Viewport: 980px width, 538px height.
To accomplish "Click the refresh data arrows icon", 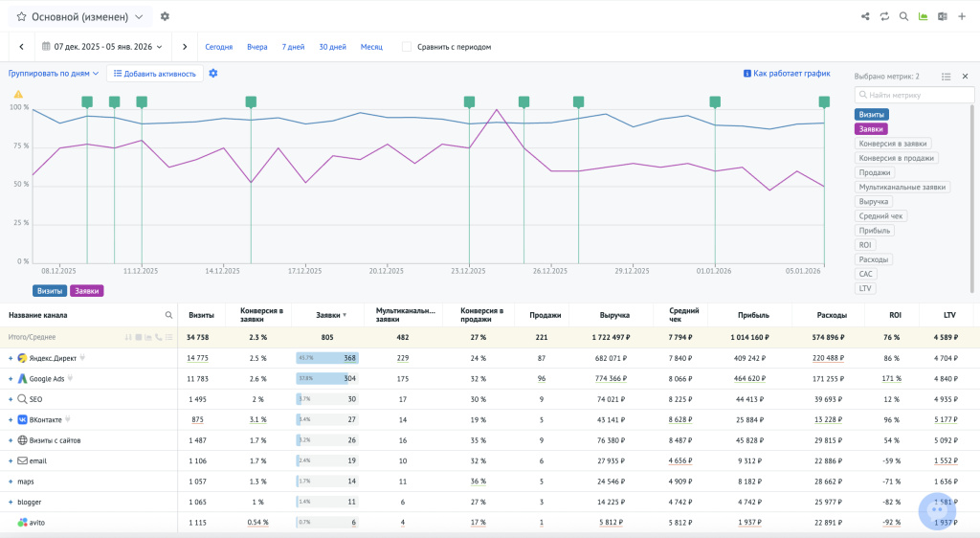I will click(x=885, y=16).
